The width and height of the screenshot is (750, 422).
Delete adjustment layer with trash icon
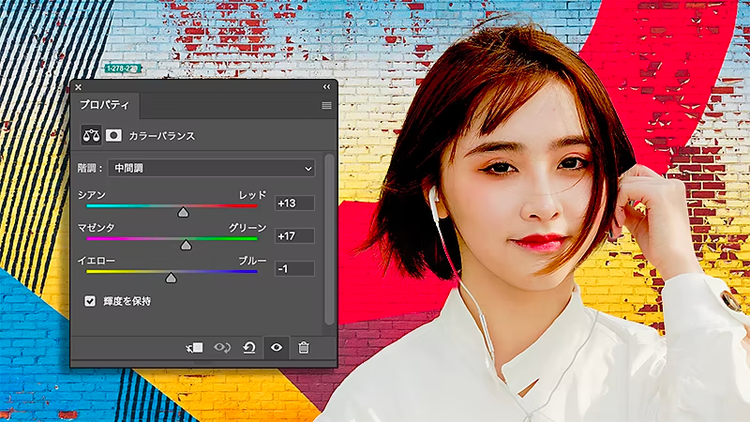pos(303,348)
